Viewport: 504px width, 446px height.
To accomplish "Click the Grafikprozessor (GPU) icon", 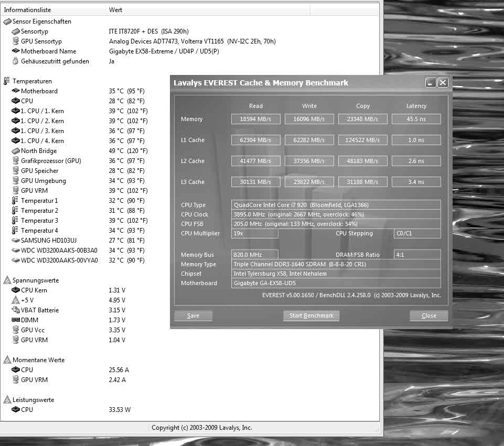I will click(15, 160).
